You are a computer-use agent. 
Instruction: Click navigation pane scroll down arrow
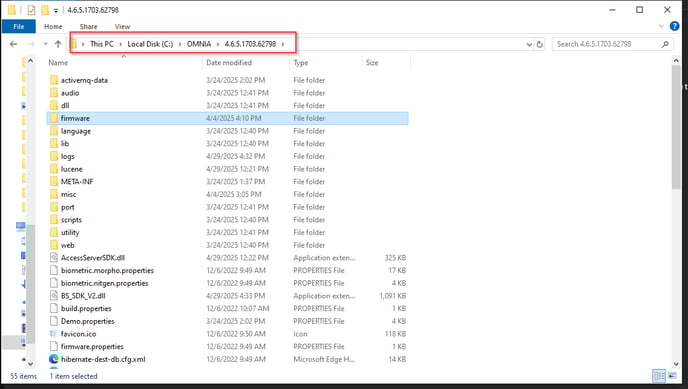click(30, 364)
